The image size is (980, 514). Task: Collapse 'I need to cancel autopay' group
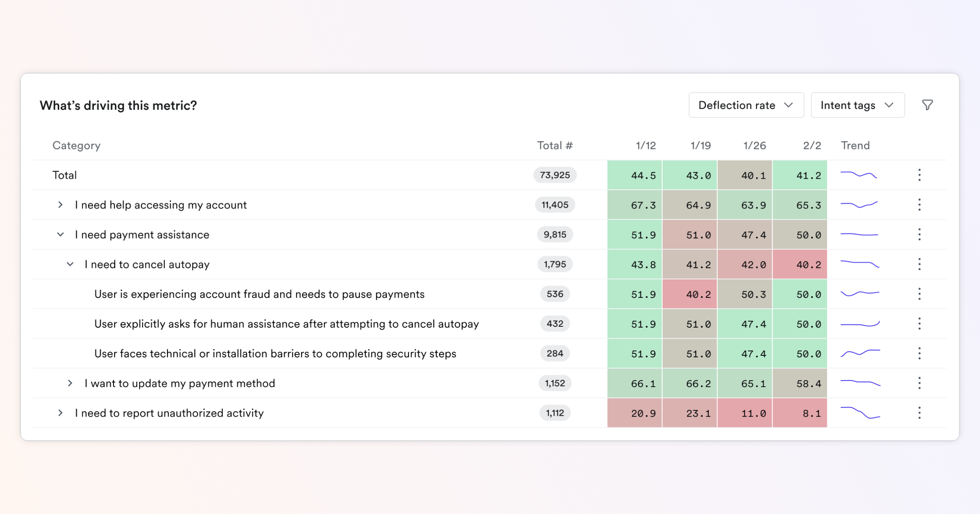70,264
